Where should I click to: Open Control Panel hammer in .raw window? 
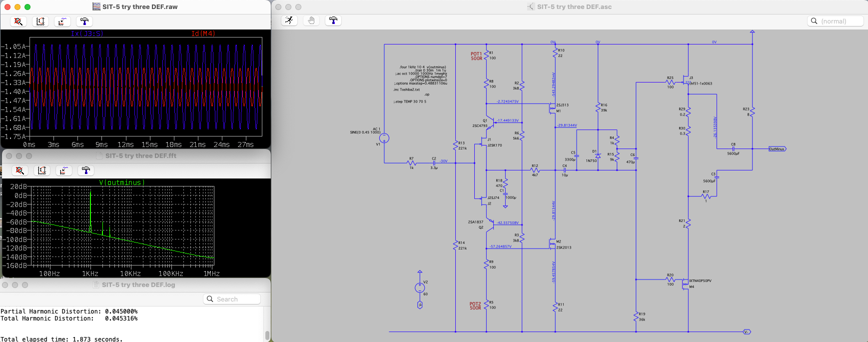tap(84, 21)
